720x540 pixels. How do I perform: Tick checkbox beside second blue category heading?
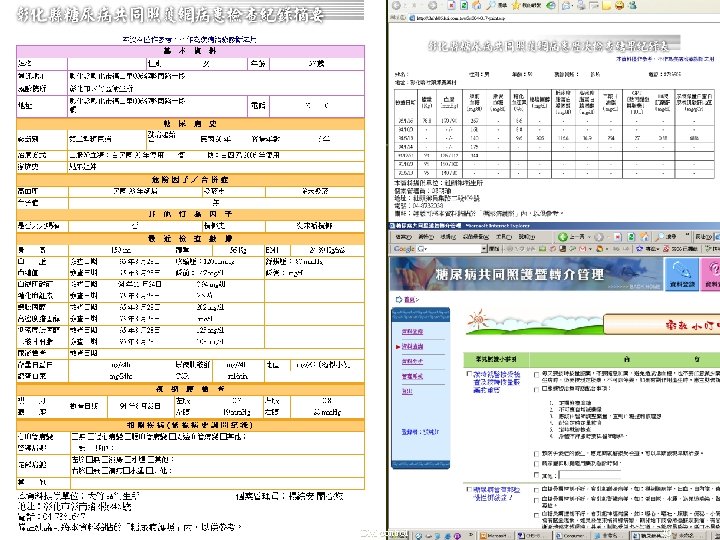pyautogui.click(x=469, y=490)
